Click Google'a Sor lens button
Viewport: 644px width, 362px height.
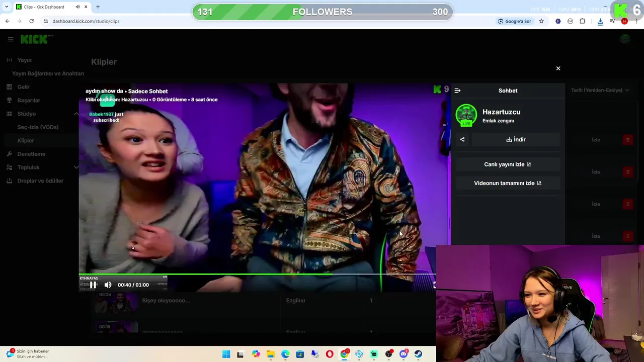coord(515,21)
